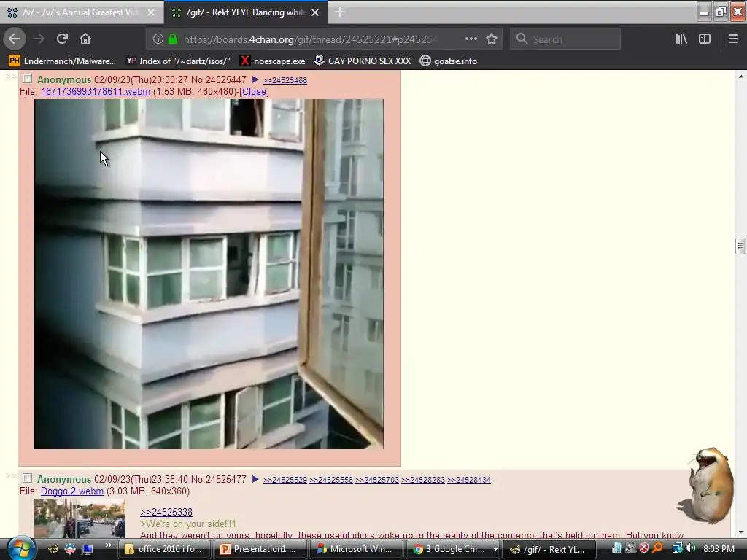The image size is (747, 560).
Task: Click the Show Desktop quick launch icon
Action: tap(87, 549)
